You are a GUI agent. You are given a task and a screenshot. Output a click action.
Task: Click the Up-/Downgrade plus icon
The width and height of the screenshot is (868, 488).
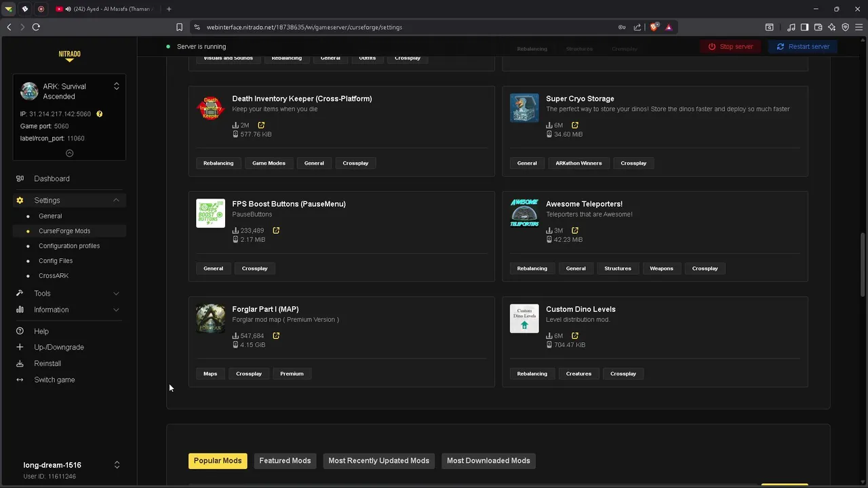point(20,347)
